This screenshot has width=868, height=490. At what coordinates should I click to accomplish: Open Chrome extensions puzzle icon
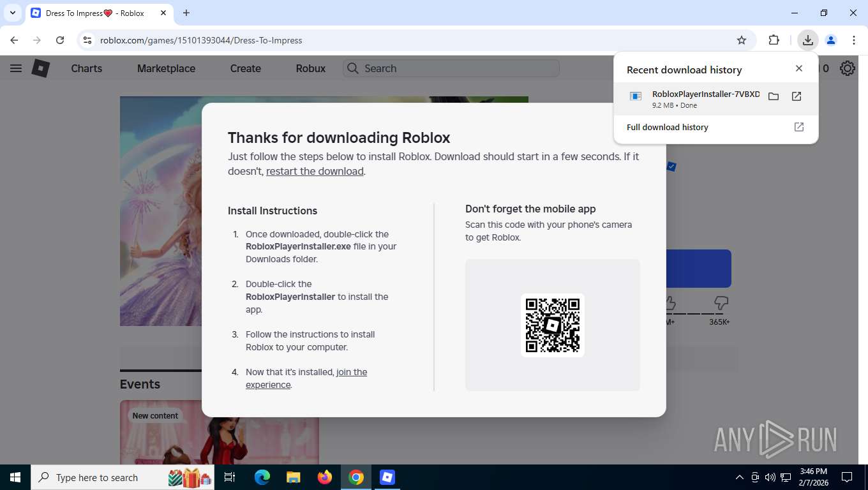click(774, 40)
